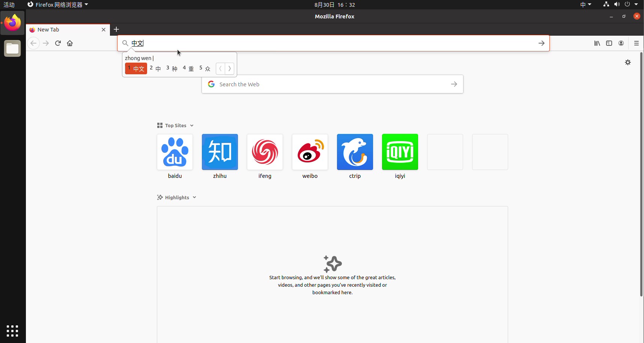Choose IME candidate 5 众
644x343 pixels.
(205, 69)
